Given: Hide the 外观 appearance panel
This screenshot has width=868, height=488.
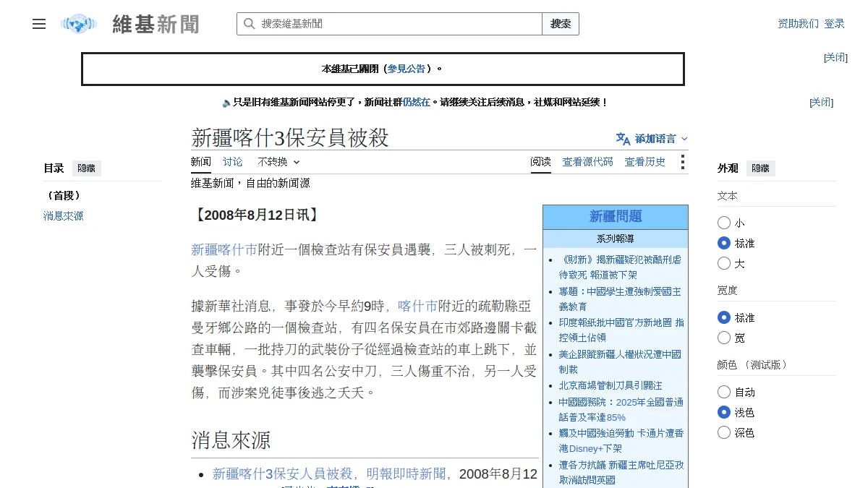Looking at the screenshot, I should 761,168.
